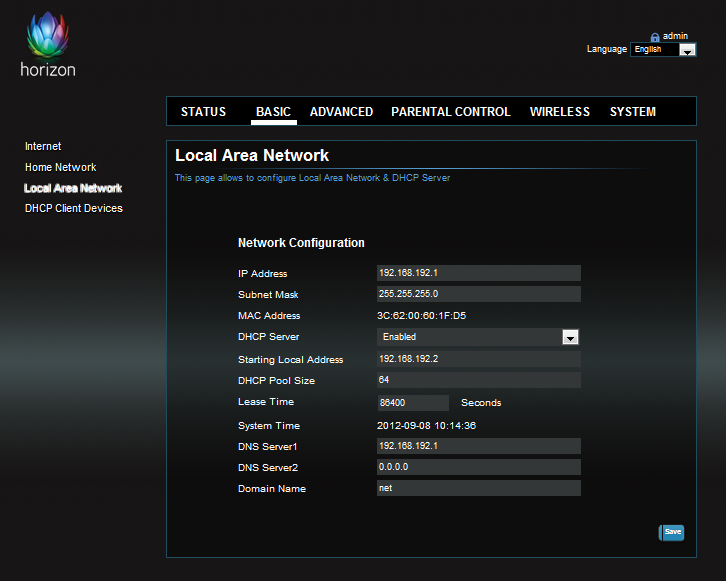Click the IP Address label
Screen dimensions: 726x581
263,274
